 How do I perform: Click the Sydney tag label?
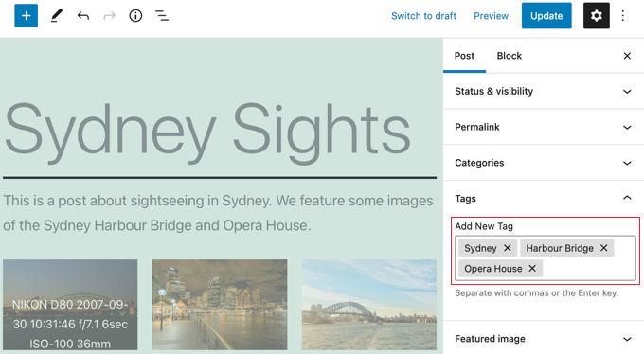480,248
